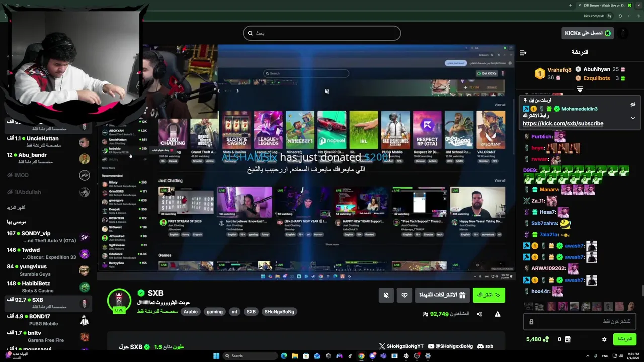
Task: Share the stream via the share icon
Action: click(479, 314)
